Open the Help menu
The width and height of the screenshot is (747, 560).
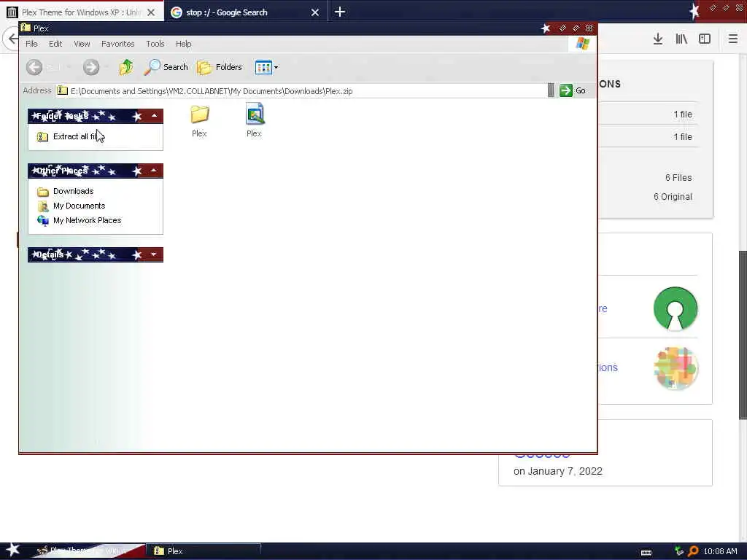point(183,44)
